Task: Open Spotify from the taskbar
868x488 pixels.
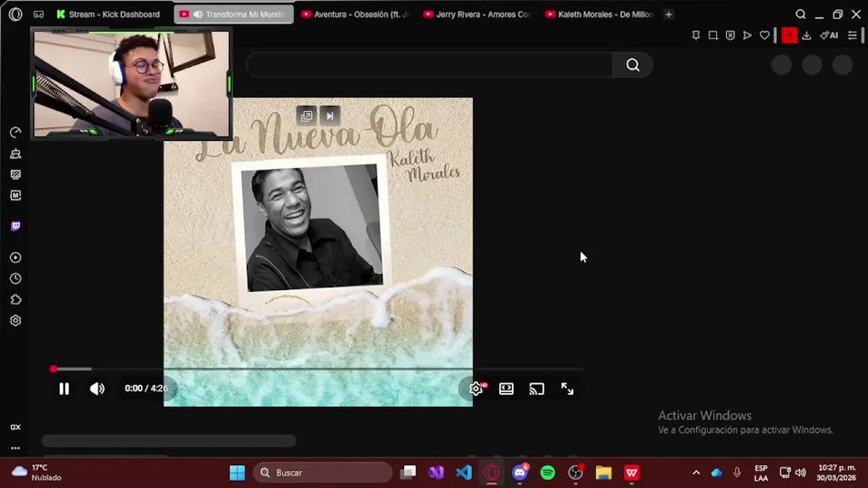Action: point(548,472)
